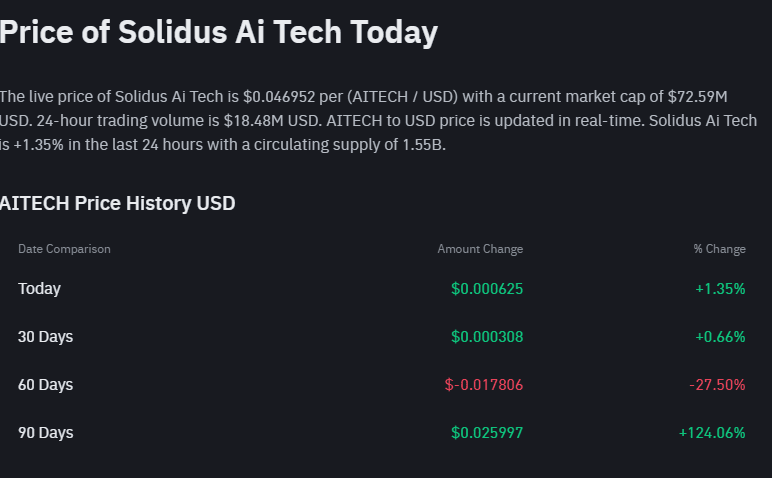Click the $0.025997 amount change value
This screenshot has height=478, width=772.
487,433
